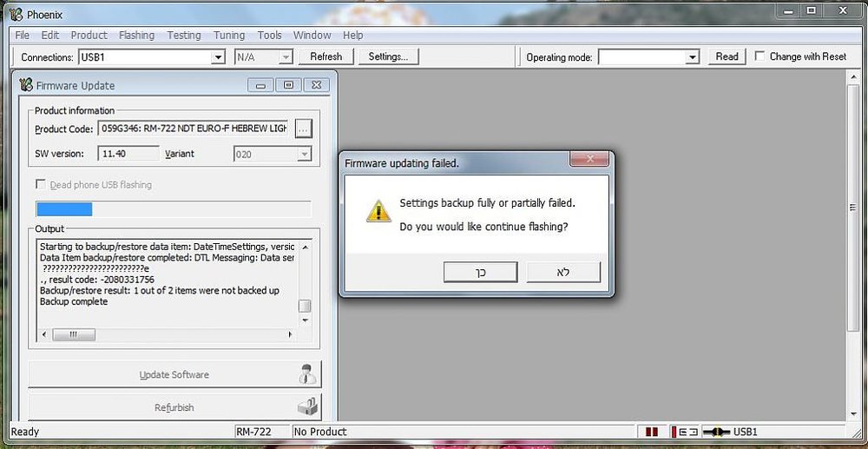Click the Refurbish button
The height and width of the screenshot is (449, 868).
174,407
